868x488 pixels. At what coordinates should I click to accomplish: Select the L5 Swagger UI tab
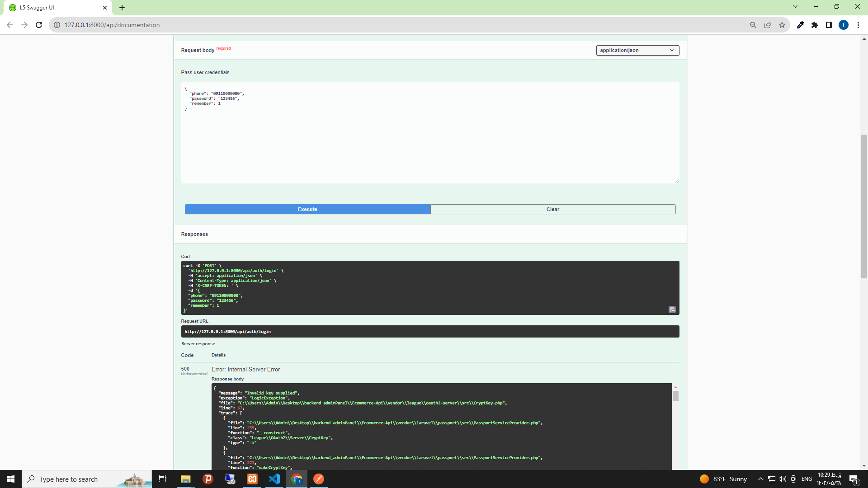(x=54, y=8)
